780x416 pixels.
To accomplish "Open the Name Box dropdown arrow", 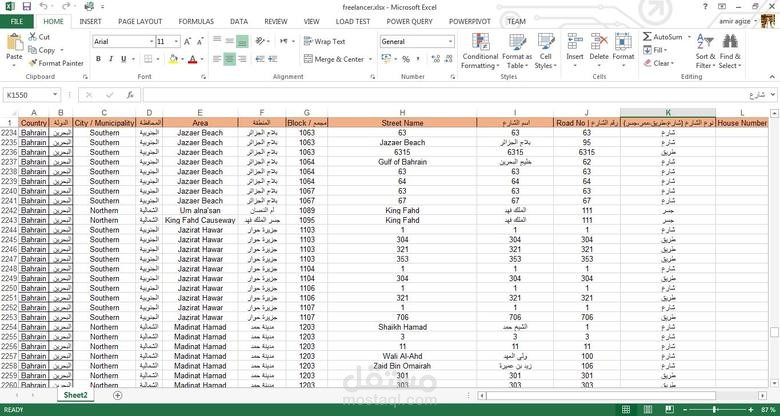I will click(54, 95).
